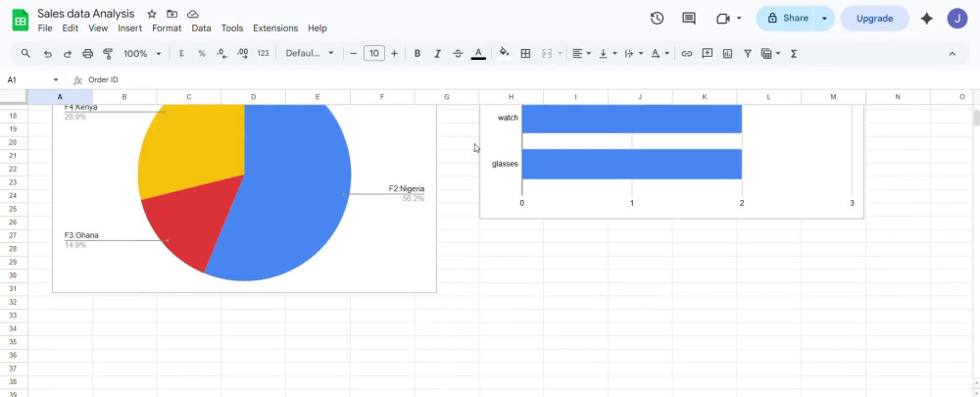Toggle the filter on data
This screenshot has width=980, height=397.
tap(748, 54)
